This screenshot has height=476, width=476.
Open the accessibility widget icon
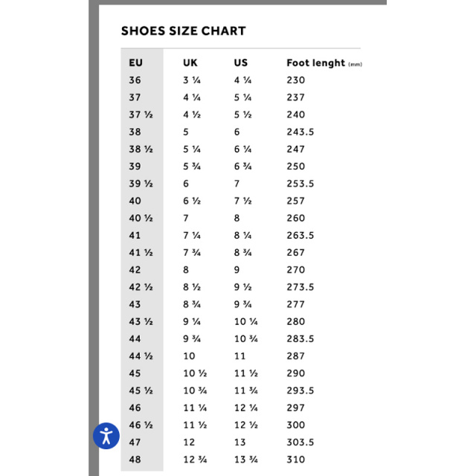coord(106,436)
